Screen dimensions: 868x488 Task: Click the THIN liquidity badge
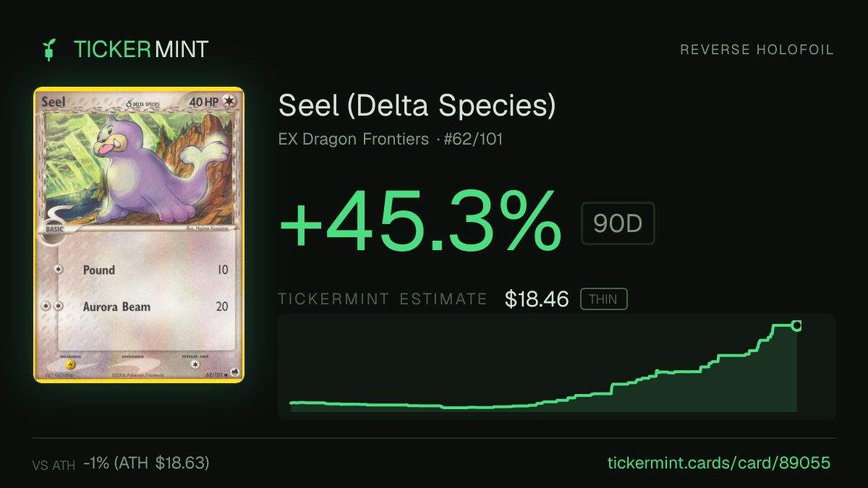point(604,299)
